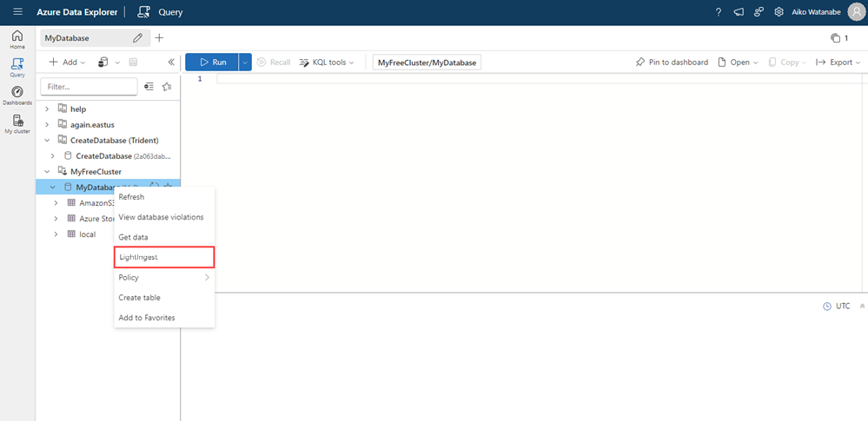Click the help question mark icon
The width and height of the screenshot is (868, 421).
(x=719, y=12)
